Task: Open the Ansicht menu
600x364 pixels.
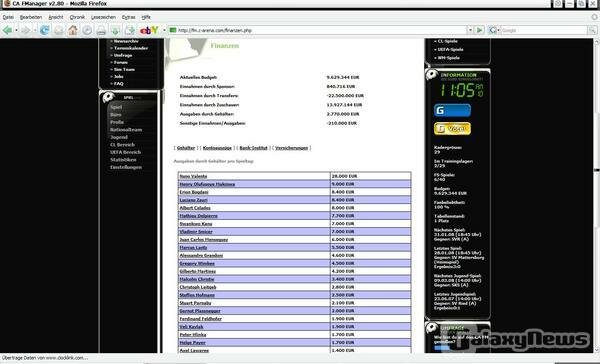Action: point(56,17)
